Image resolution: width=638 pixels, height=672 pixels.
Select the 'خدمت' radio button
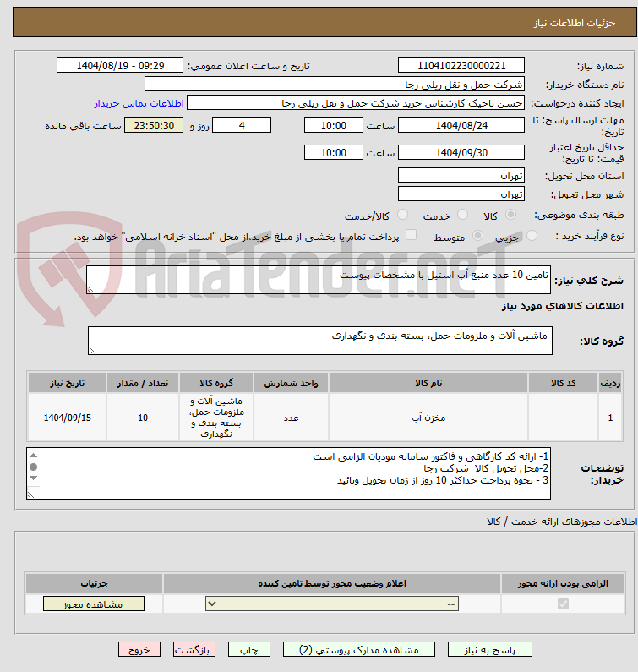pyautogui.click(x=462, y=215)
